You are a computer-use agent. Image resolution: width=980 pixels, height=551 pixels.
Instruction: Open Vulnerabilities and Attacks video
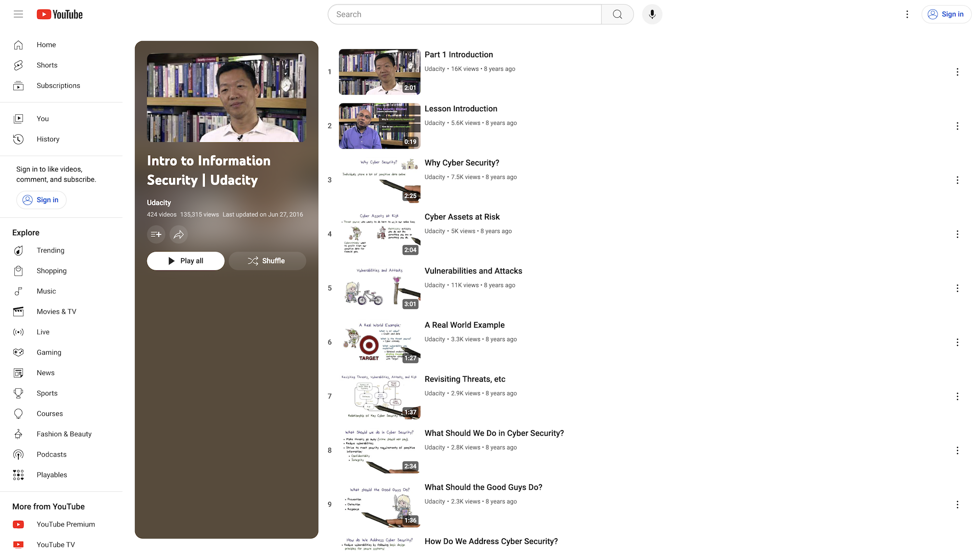[473, 271]
